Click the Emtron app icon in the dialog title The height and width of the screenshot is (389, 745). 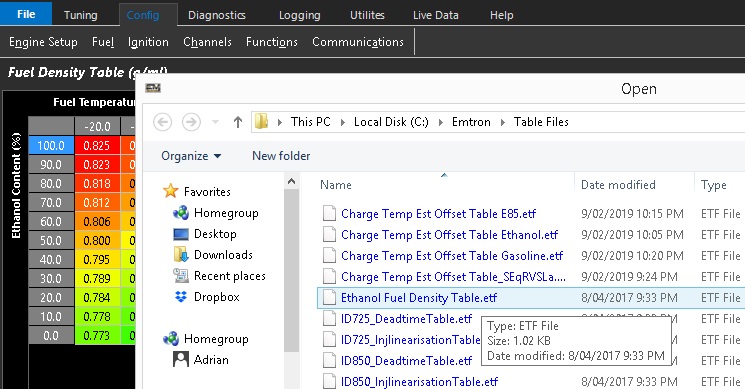[153, 88]
